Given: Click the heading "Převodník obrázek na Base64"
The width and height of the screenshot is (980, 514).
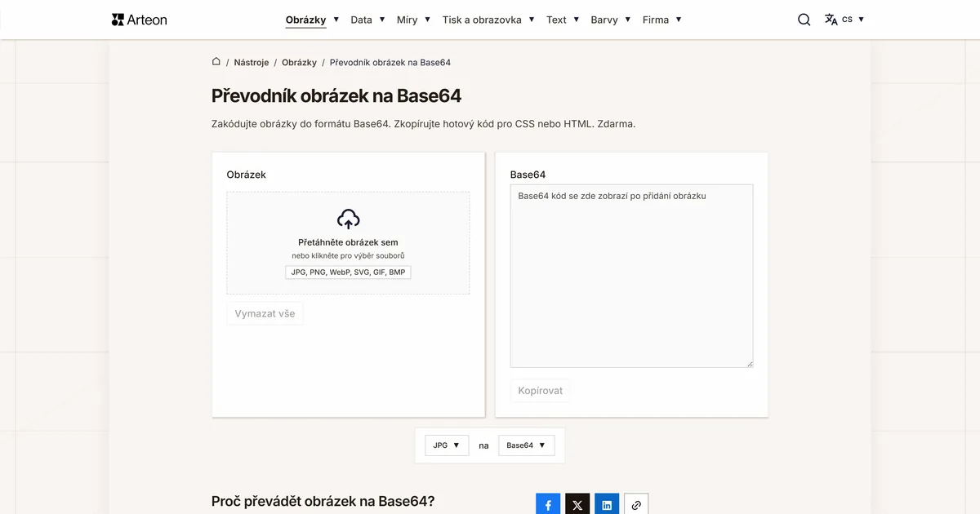Looking at the screenshot, I should click(x=336, y=95).
